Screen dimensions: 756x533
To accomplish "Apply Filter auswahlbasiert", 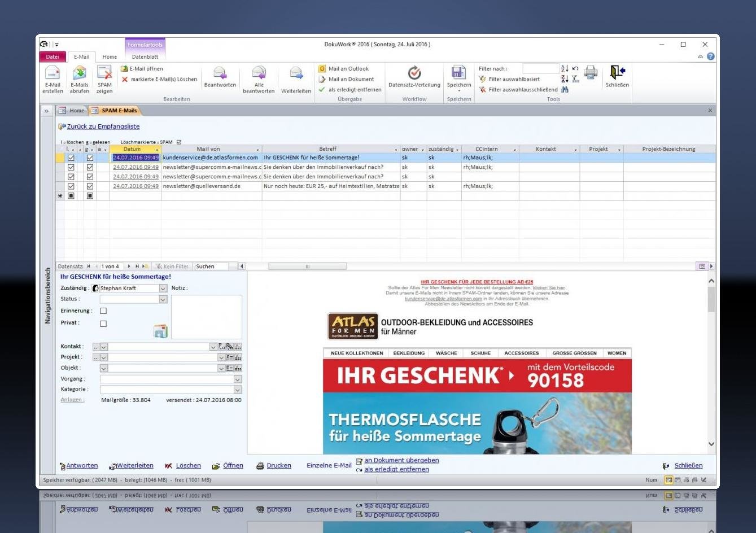I will click(509, 80).
